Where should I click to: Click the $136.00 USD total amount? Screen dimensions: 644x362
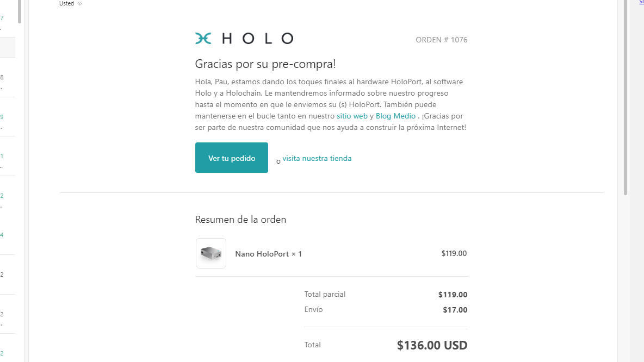pyautogui.click(x=432, y=345)
